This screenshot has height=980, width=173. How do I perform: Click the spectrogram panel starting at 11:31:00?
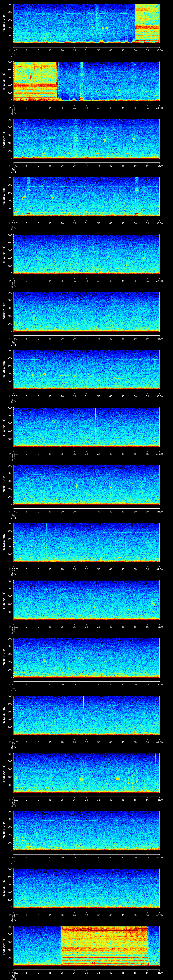click(86, 139)
